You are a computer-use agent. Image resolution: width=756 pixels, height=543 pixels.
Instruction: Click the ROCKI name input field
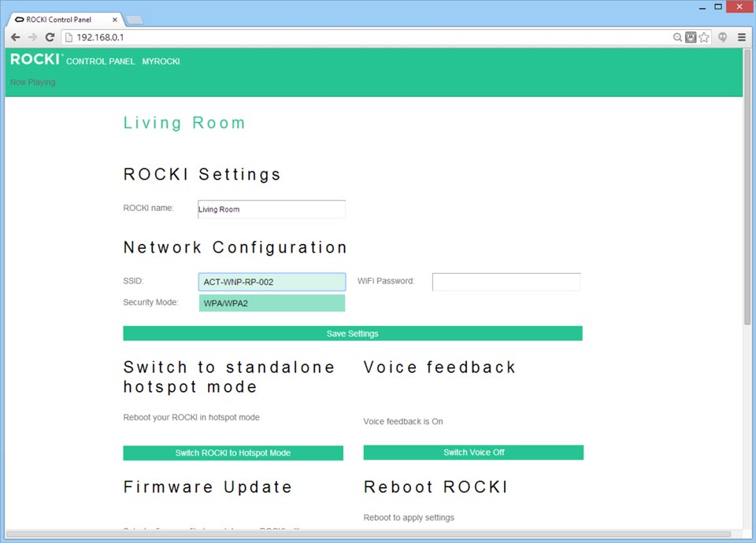tap(272, 209)
